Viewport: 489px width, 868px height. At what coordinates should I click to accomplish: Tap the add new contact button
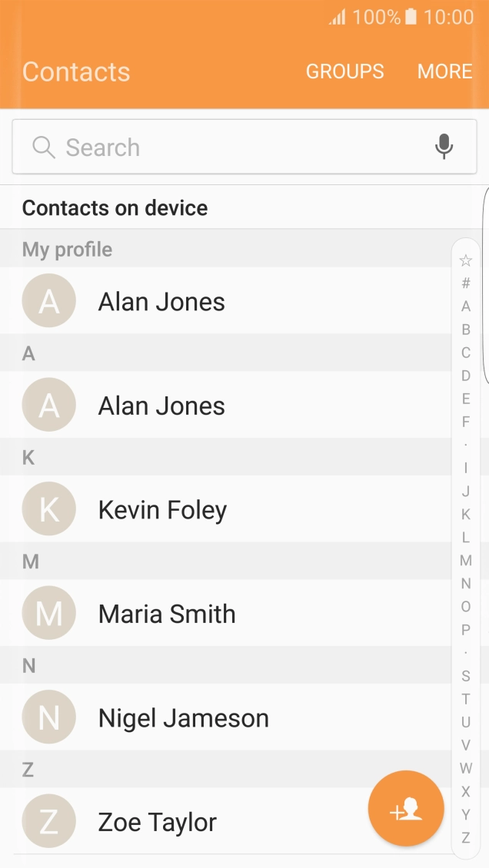click(406, 808)
